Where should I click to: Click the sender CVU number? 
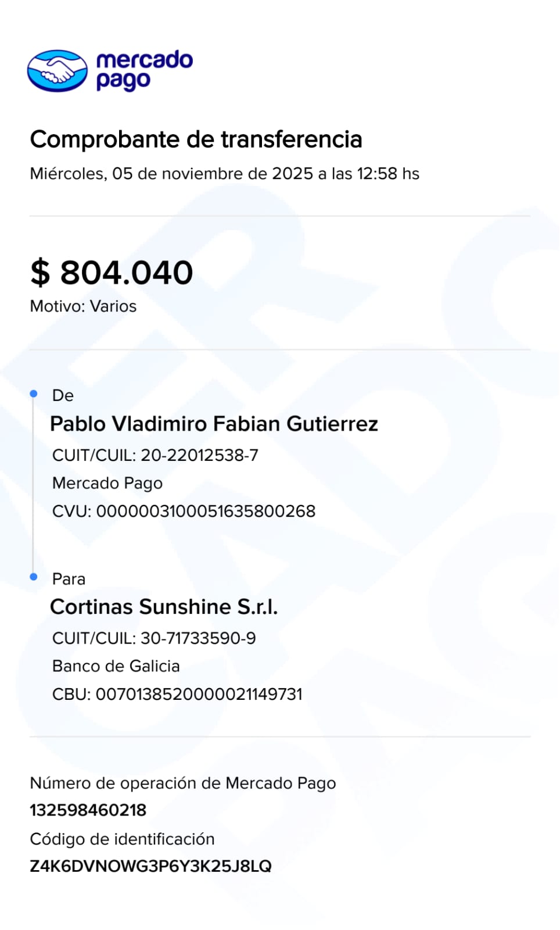(x=184, y=512)
